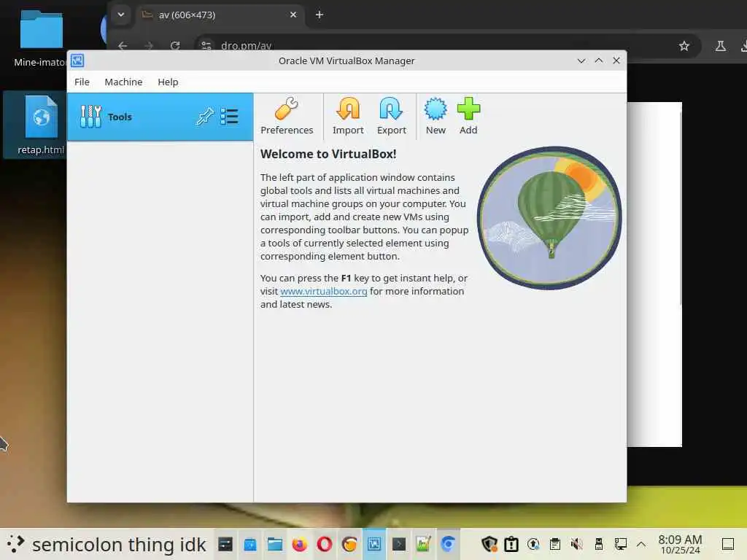Open System Settings from taskbar

(225, 544)
